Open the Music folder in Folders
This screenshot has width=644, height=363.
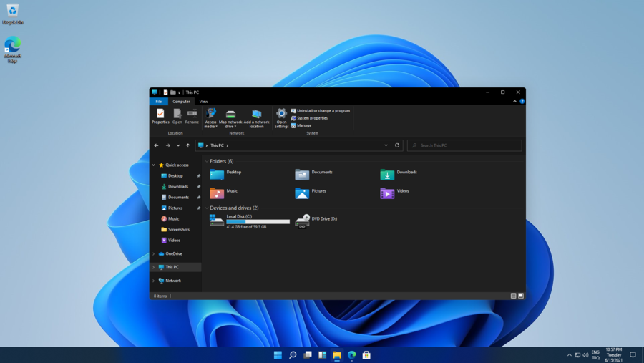[217, 193]
